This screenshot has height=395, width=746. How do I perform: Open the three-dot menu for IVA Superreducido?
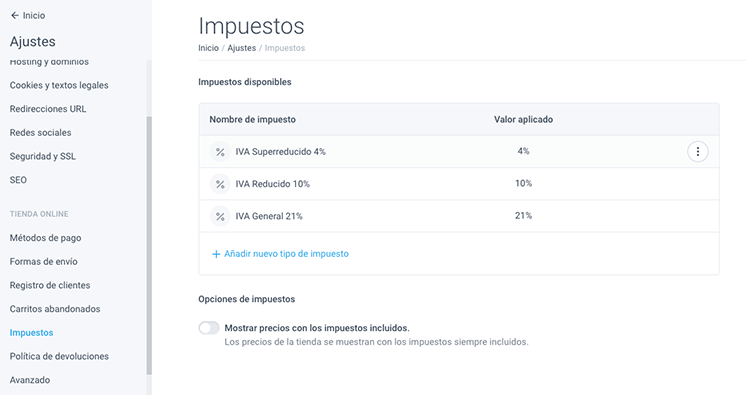point(697,152)
